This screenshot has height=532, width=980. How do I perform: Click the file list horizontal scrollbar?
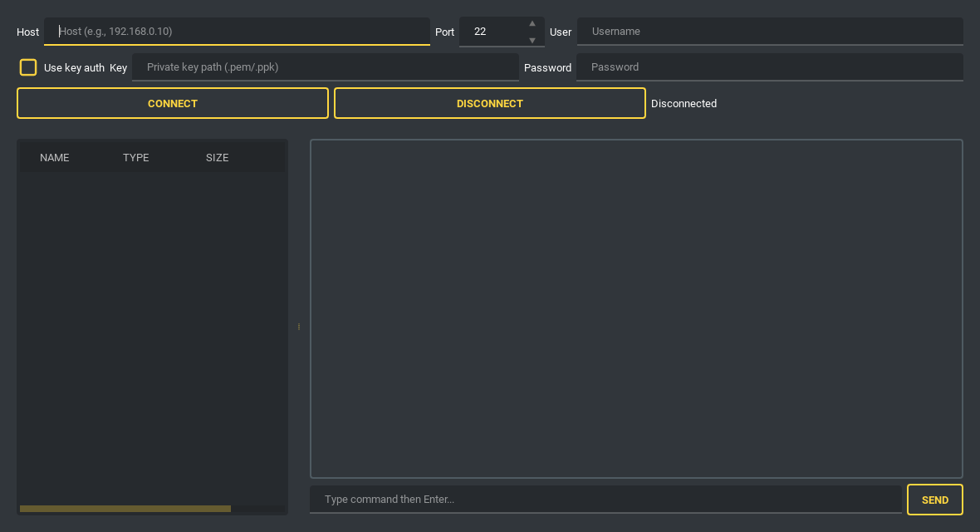click(125, 509)
